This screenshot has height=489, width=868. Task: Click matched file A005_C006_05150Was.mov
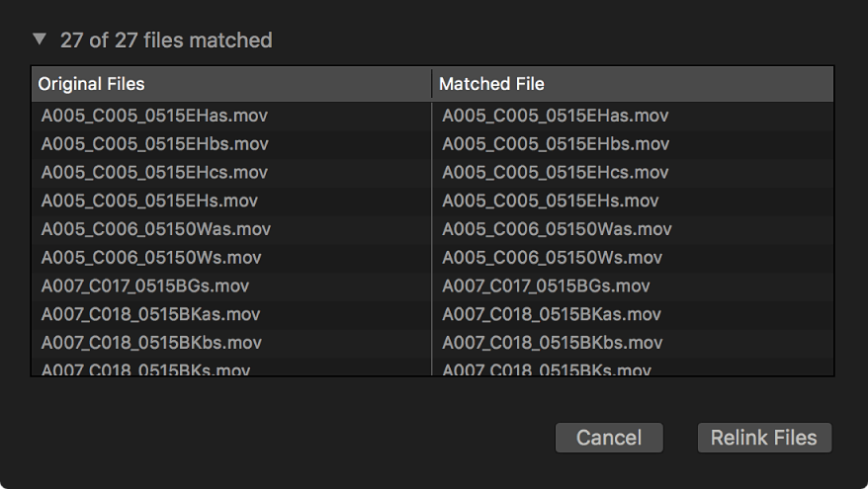[x=557, y=229]
